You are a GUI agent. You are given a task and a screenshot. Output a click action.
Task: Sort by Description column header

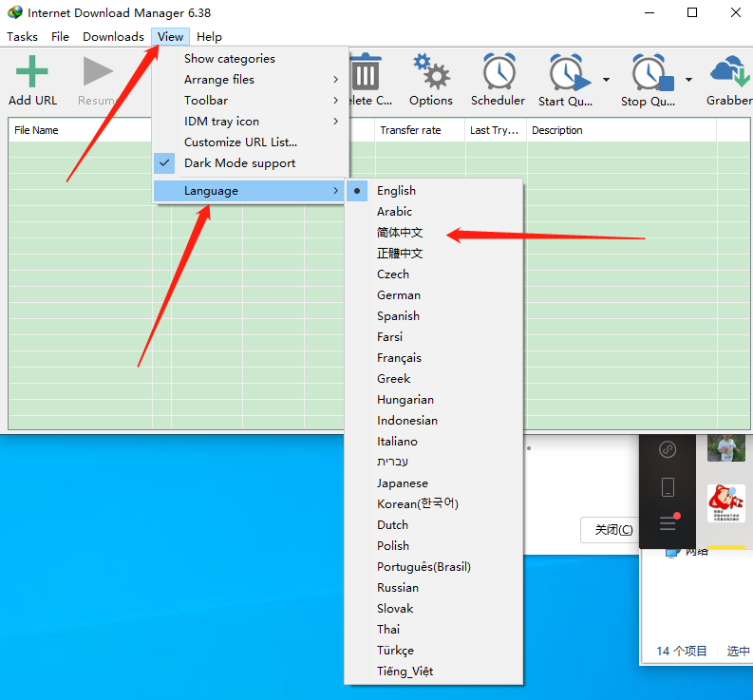coord(622,130)
